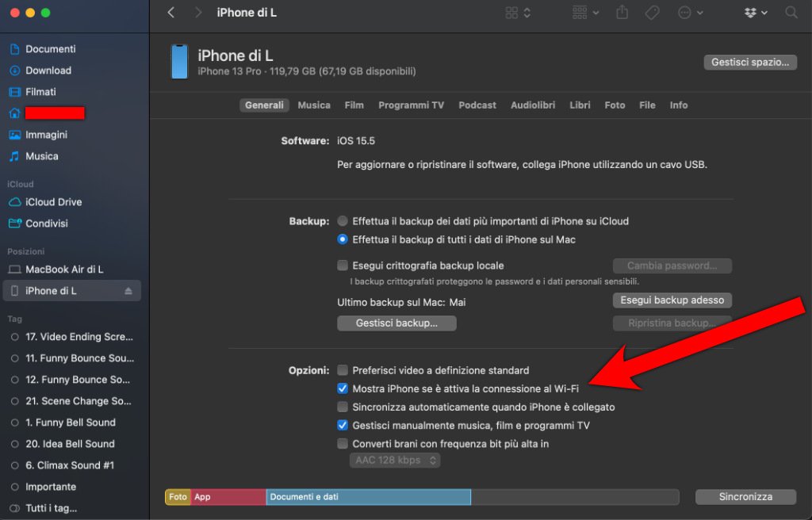Open Filmati in the sidebar
This screenshot has width=812, height=520.
(x=40, y=92)
